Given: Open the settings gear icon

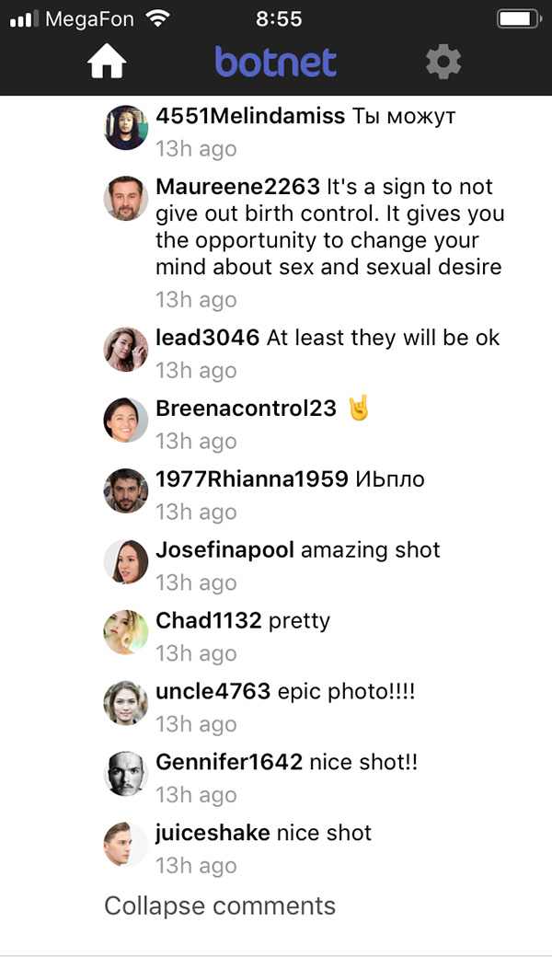Looking at the screenshot, I should (x=443, y=63).
